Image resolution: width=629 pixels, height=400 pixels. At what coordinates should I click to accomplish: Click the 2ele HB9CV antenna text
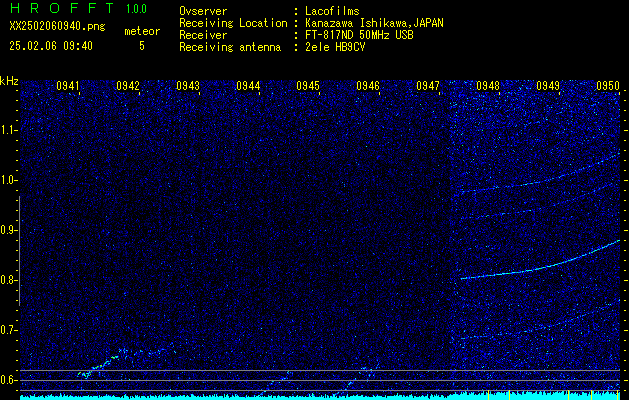pos(335,47)
